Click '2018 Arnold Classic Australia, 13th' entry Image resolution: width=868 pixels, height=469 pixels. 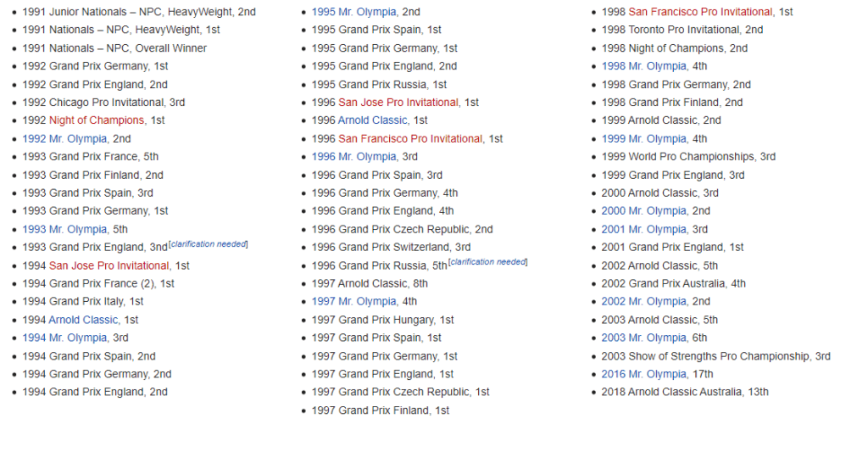[685, 392]
